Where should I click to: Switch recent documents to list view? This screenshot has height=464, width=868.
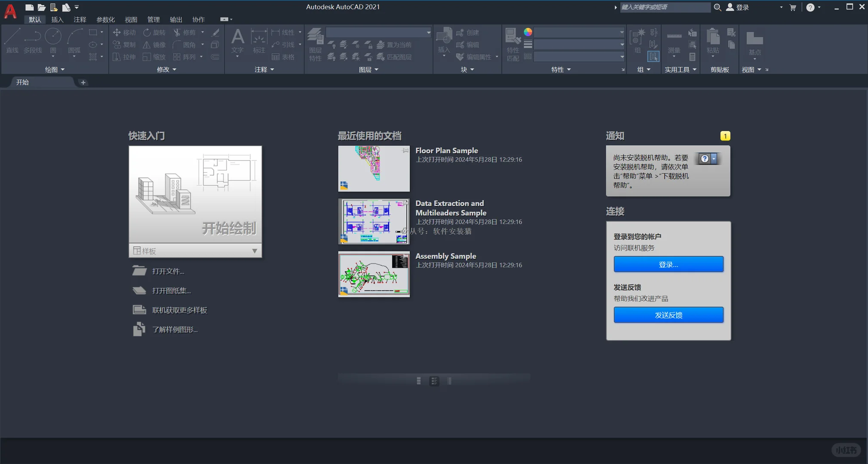pyautogui.click(x=450, y=381)
